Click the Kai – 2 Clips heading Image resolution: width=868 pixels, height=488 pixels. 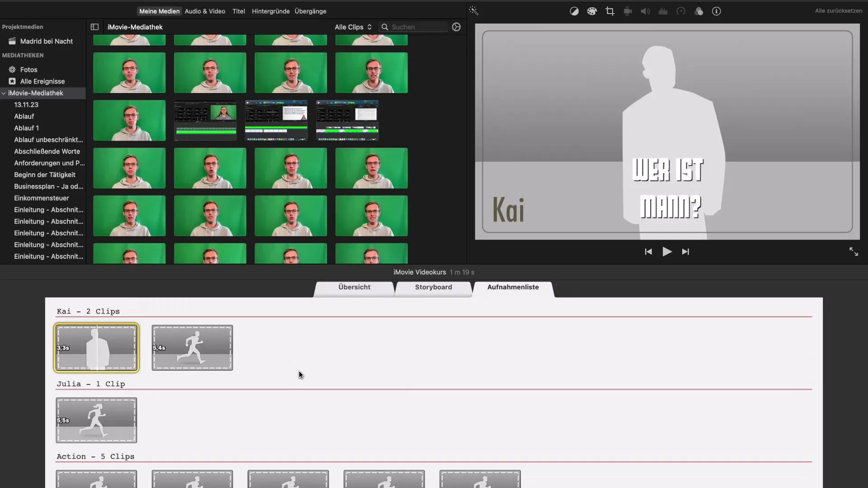pos(88,311)
